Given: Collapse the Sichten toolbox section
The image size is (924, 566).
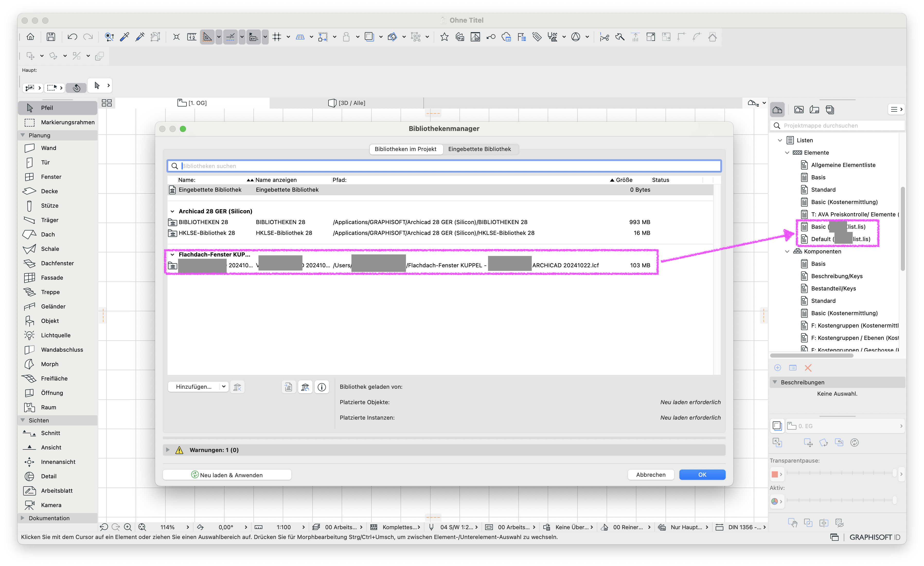Looking at the screenshot, I should pos(23,420).
